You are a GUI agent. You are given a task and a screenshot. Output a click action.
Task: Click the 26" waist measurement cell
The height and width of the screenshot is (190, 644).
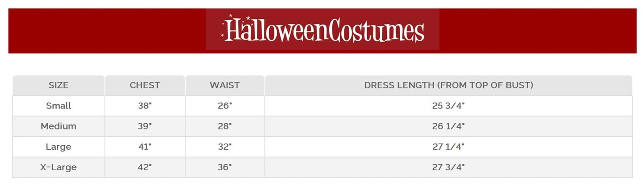point(225,106)
